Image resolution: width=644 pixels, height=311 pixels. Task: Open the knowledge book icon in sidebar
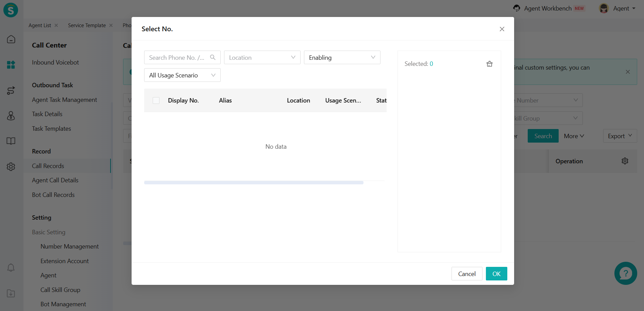click(x=11, y=141)
